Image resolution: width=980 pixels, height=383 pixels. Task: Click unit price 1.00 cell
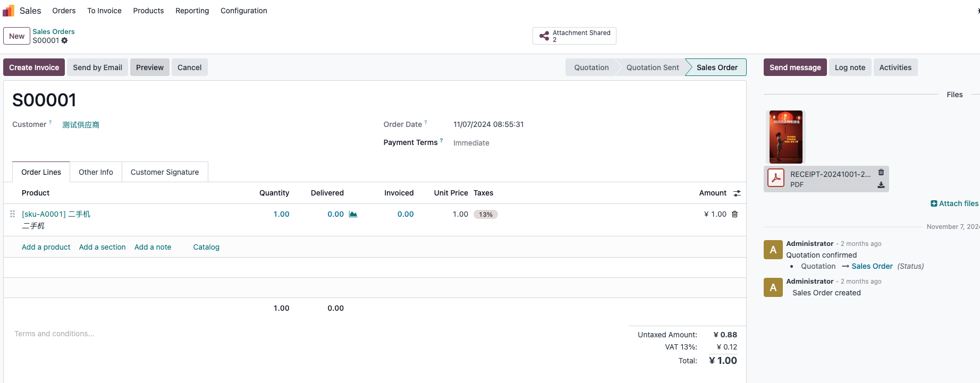click(x=460, y=214)
